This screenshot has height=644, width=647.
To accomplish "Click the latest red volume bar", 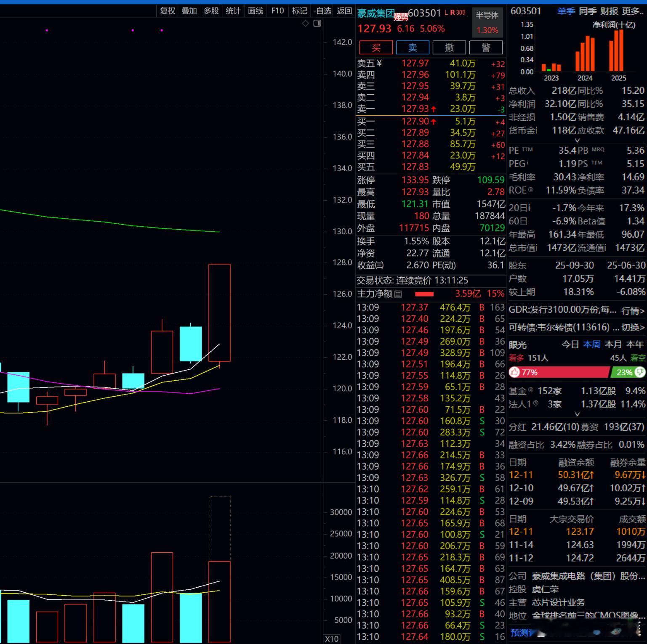I will pos(219,602).
